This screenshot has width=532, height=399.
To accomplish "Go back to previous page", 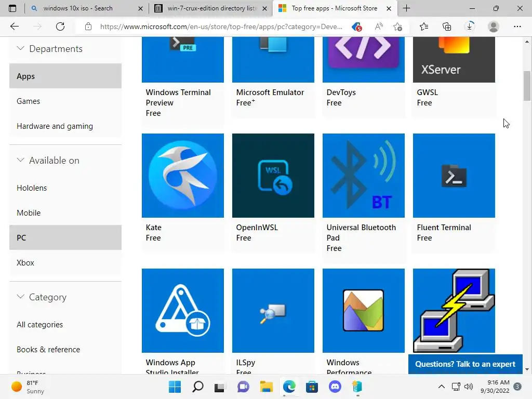I will pos(14,26).
